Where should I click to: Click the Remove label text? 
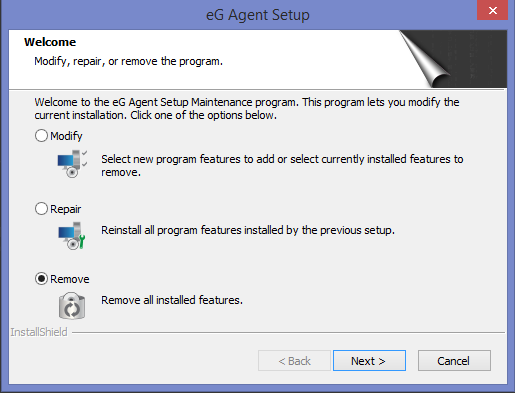click(x=70, y=279)
